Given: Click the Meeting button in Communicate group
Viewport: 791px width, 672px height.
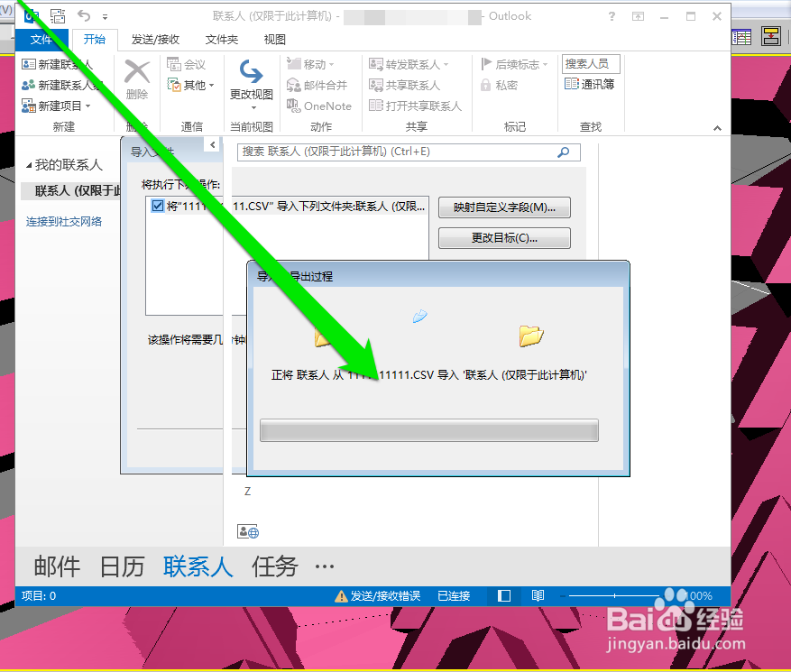Looking at the screenshot, I should (186, 65).
